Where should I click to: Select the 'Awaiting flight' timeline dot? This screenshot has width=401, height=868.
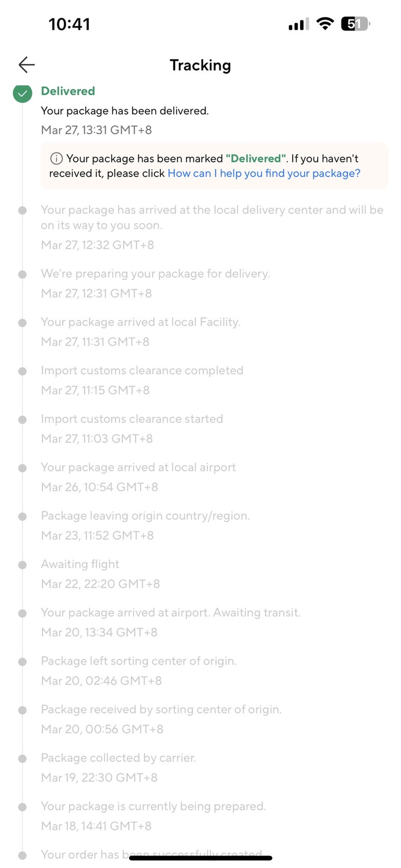click(23, 565)
